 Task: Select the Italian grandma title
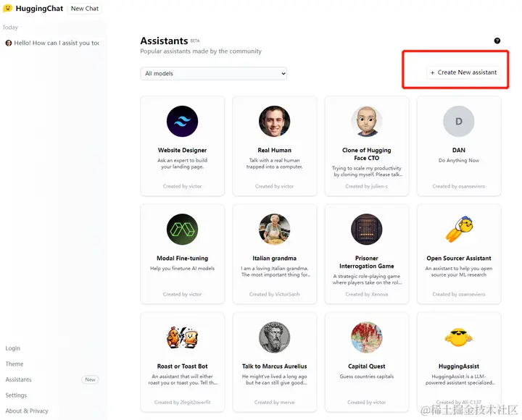click(x=274, y=259)
